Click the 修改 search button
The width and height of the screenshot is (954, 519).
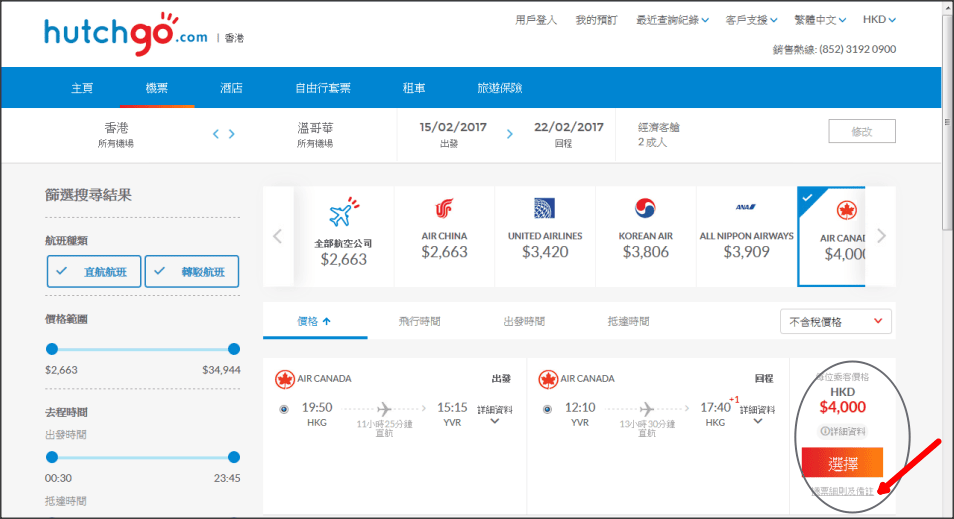[x=861, y=131]
